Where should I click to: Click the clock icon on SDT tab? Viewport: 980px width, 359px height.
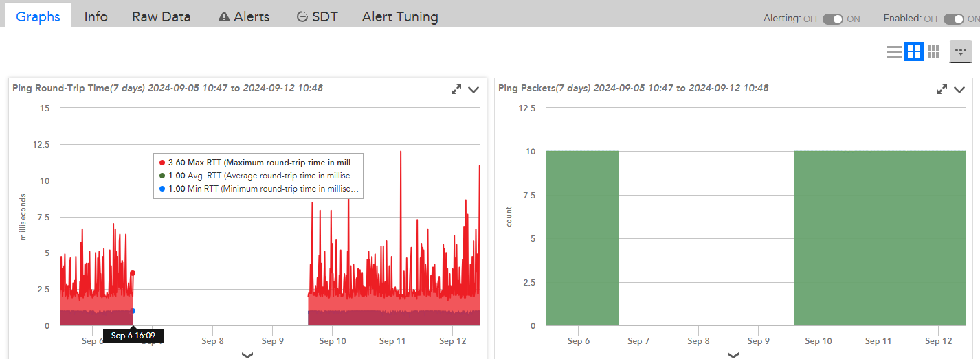302,17
